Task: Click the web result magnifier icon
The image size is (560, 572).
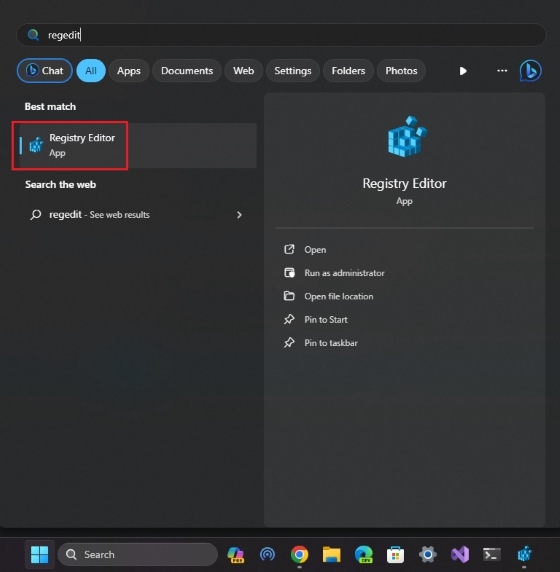Action: [35, 214]
